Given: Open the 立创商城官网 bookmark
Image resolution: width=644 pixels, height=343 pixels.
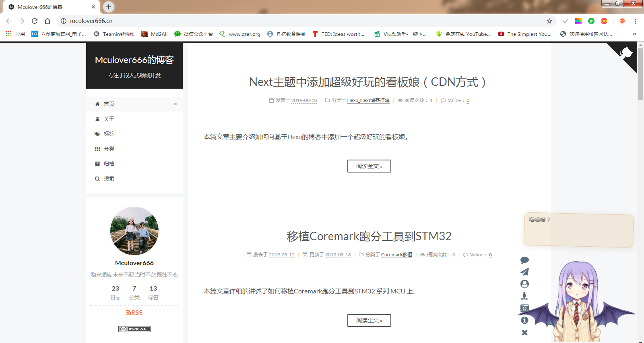Looking at the screenshot, I should pos(59,34).
